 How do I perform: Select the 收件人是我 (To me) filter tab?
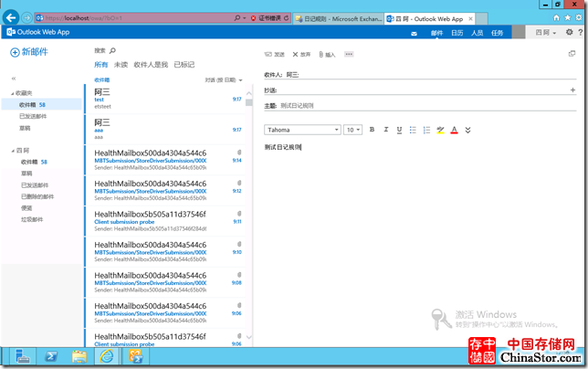[151, 65]
